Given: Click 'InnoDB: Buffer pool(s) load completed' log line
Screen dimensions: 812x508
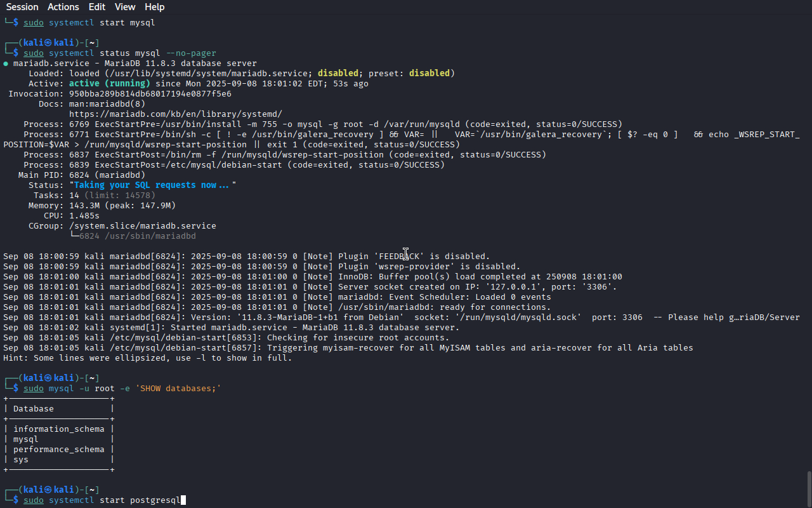Looking at the screenshot, I should click(313, 277).
